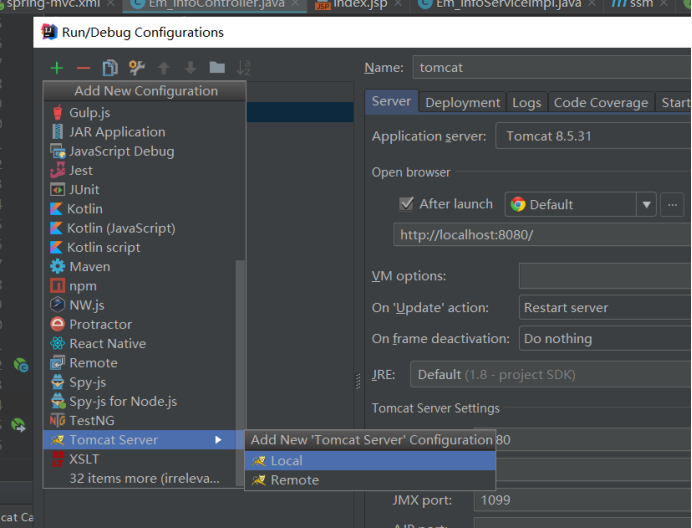The image size is (692, 528).
Task: Open Em_infoServiceImpl.java editor tab
Action: click(x=507, y=4)
